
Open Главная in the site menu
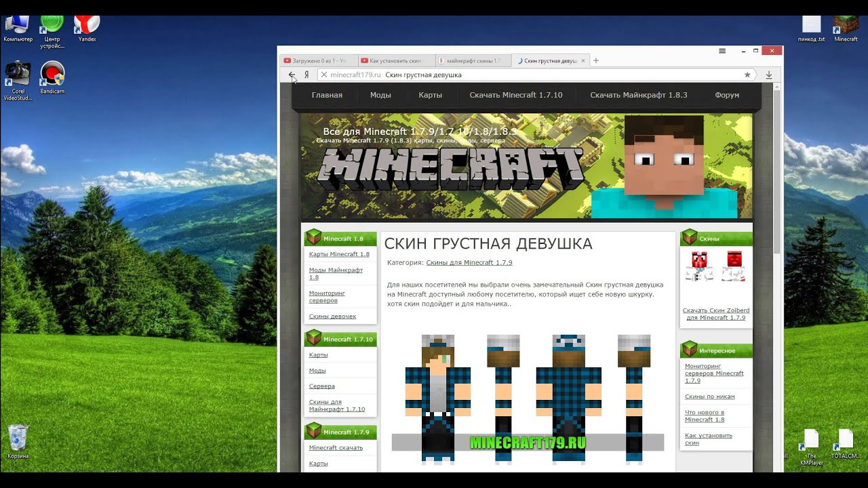point(327,95)
